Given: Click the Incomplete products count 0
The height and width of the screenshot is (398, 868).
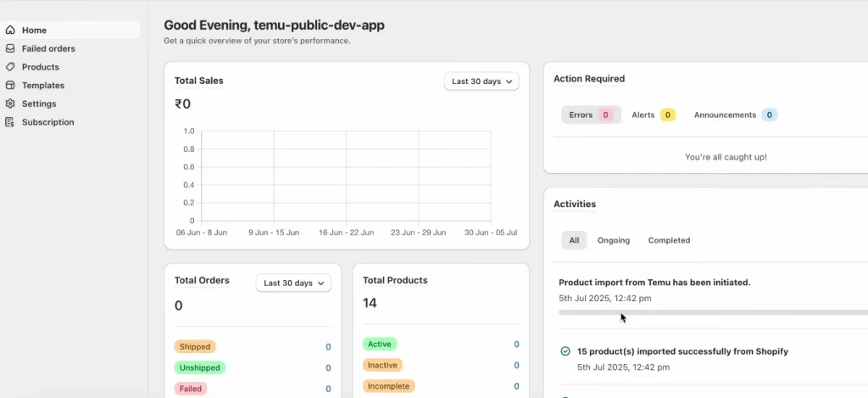Looking at the screenshot, I should click(516, 386).
